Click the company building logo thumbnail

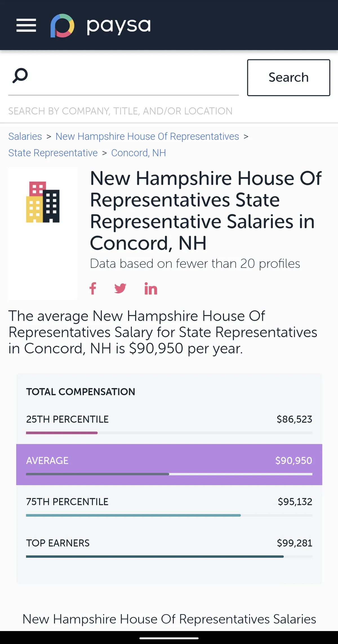tap(43, 202)
